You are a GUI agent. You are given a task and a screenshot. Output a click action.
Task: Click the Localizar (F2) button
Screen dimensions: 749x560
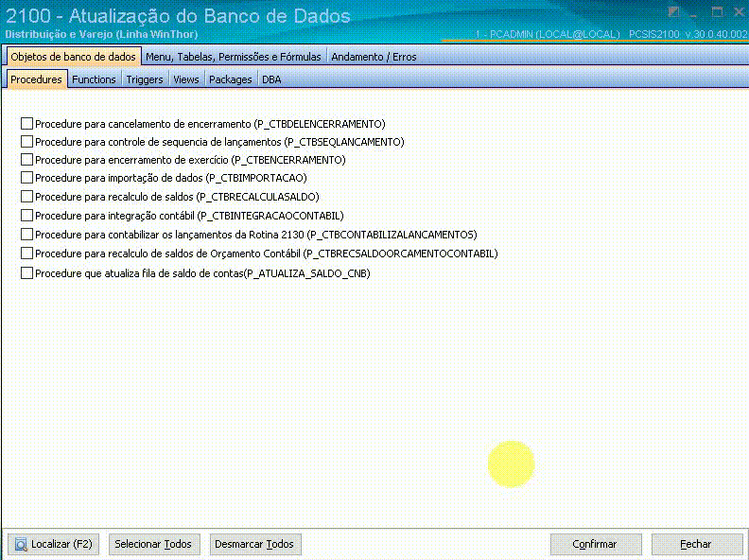(54, 544)
